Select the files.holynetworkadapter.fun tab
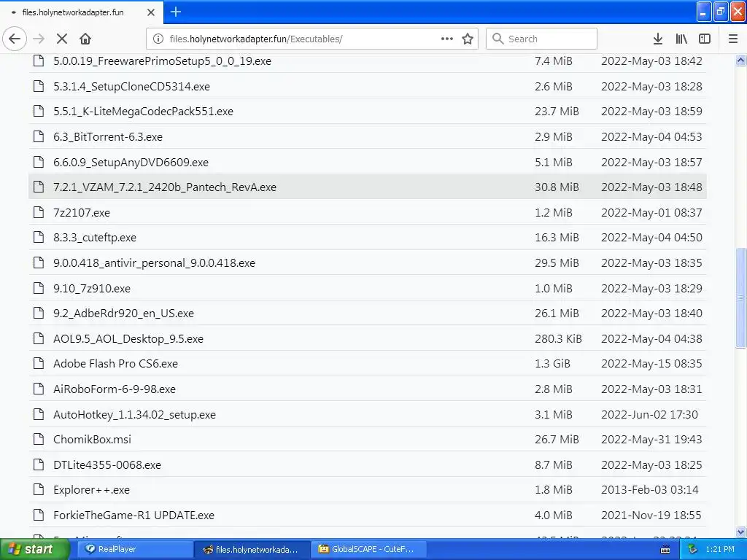The width and height of the screenshot is (747, 560). pyautogui.click(x=82, y=12)
